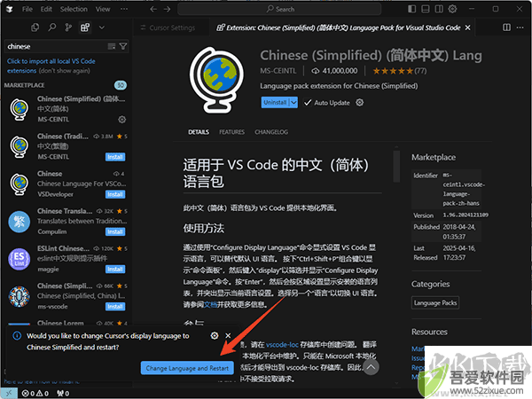Open extension manage gear beside Auto Update
This screenshot has width=532, height=399.
(x=360, y=103)
